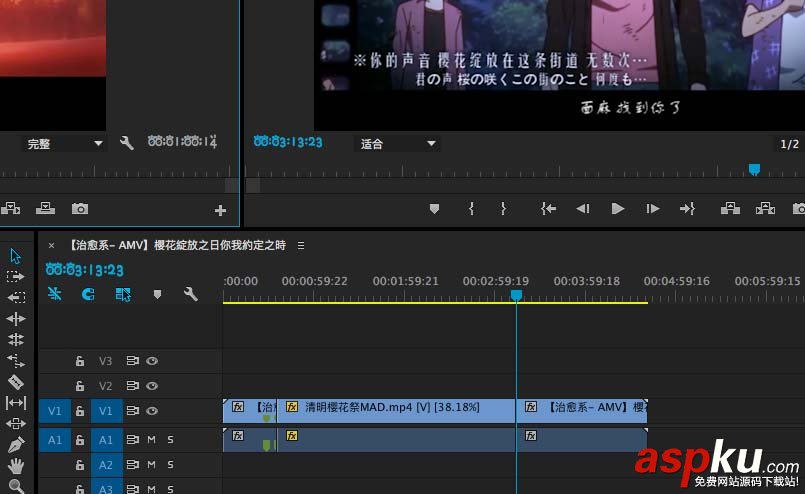Hide track V3 output eye
Image resolution: width=805 pixels, height=494 pixels.
pos(152,361)
